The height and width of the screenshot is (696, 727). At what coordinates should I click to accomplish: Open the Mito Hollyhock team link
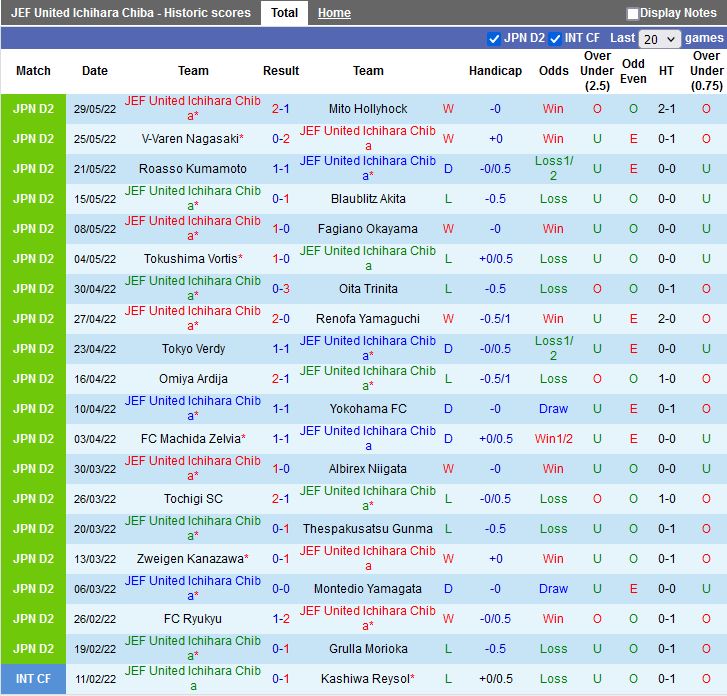tap(368, 109)
